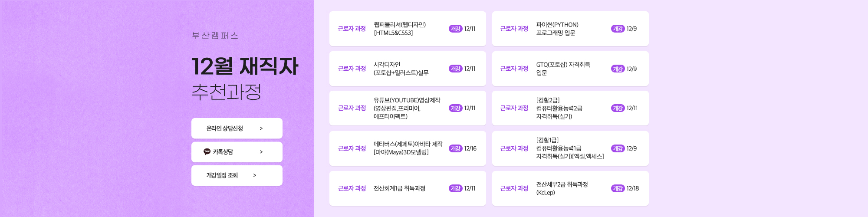Image resolution: width=868 pixels, height=217 pixels.
Task: Open the 유튜브(YOUTUBE)영상제작 course card
Action: tap(408, 108)
